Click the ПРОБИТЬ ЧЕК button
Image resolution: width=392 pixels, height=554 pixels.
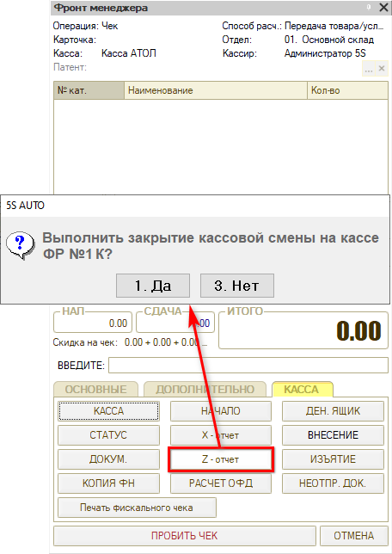click(184, 536)
